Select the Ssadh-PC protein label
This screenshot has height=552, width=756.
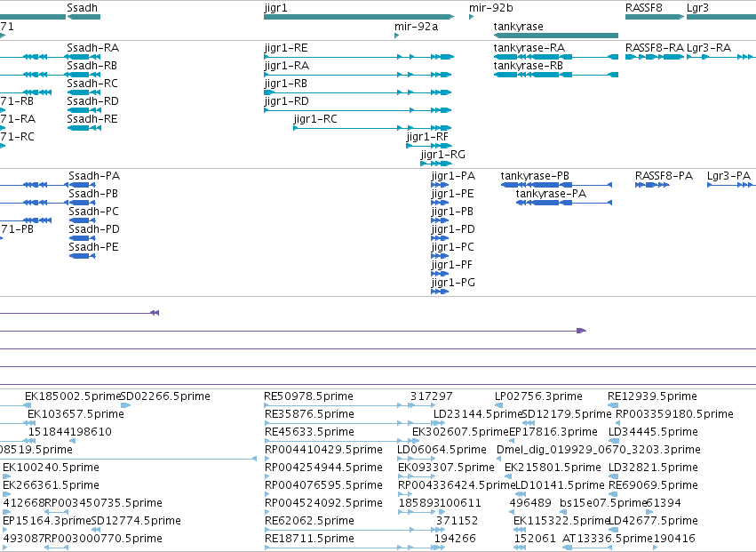(93, 212)
